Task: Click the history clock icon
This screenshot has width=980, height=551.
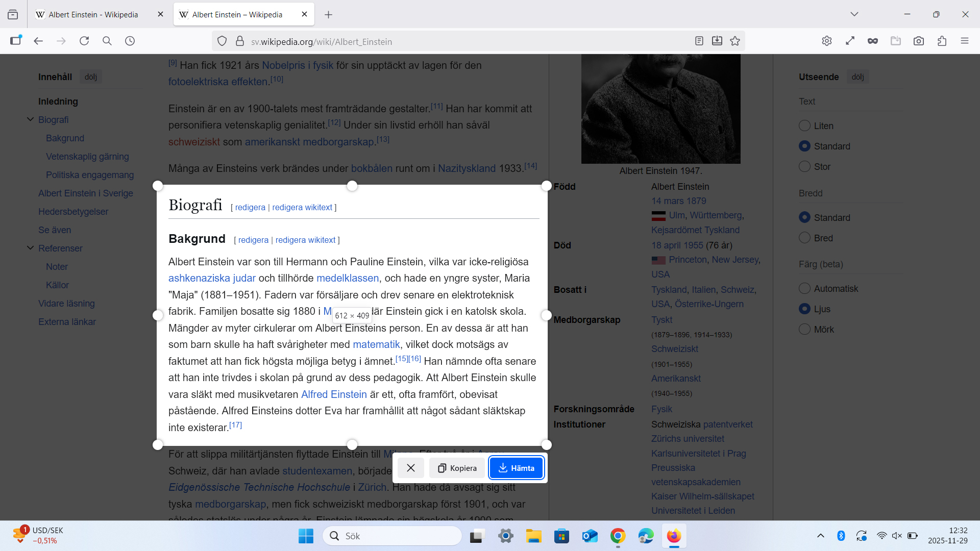Action: (x=130, y=41)
